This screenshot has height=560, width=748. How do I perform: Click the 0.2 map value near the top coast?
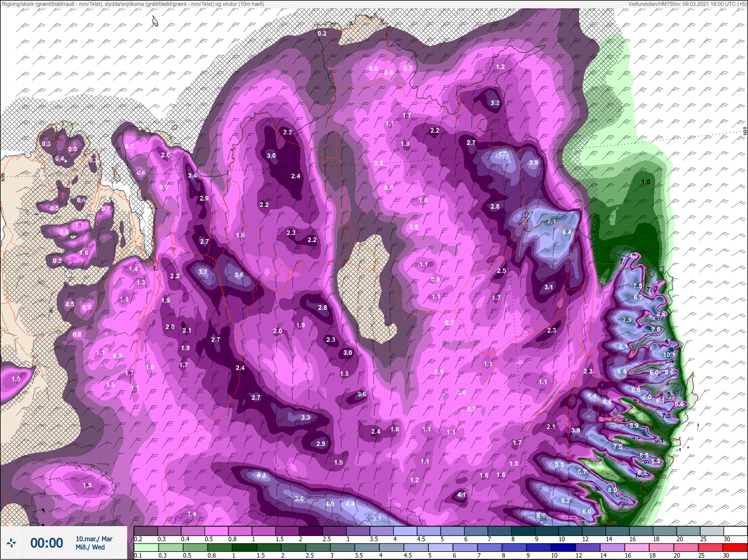pyautogui.click(x=322, y=33)
